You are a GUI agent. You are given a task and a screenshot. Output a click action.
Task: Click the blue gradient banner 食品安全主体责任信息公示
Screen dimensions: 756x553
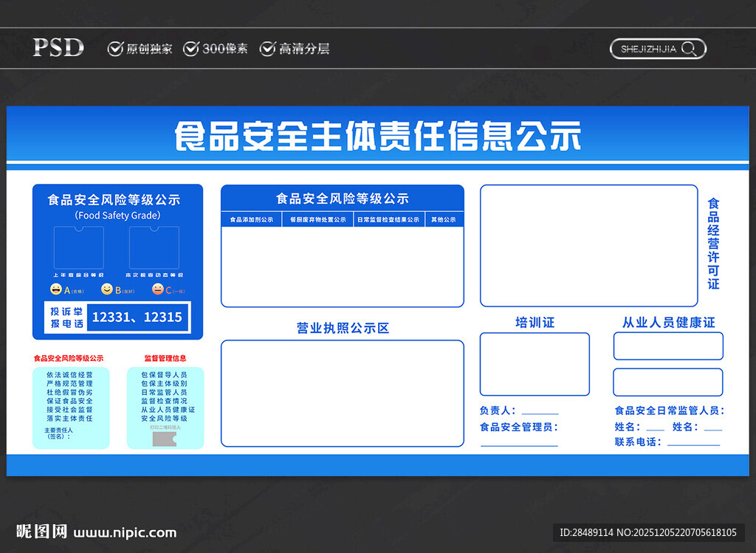coord(378,136)
